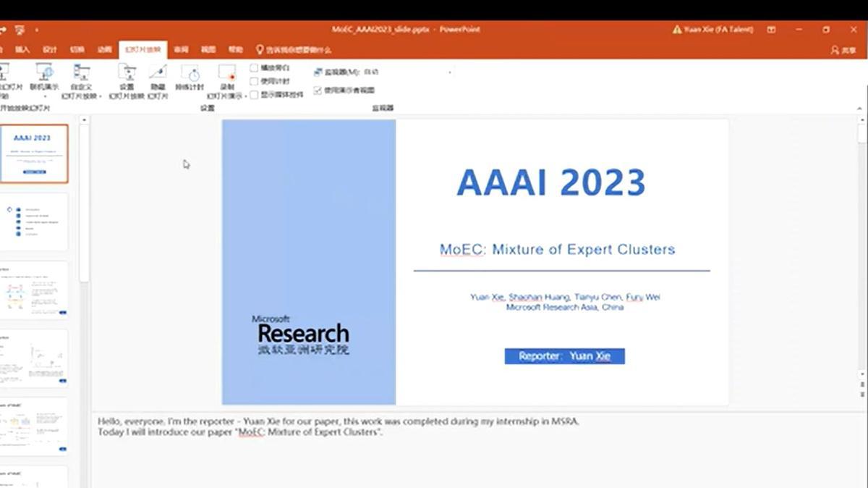Open the Ribbon Display Options icon in title bar

pyautogui.click(x=772, y=30)
